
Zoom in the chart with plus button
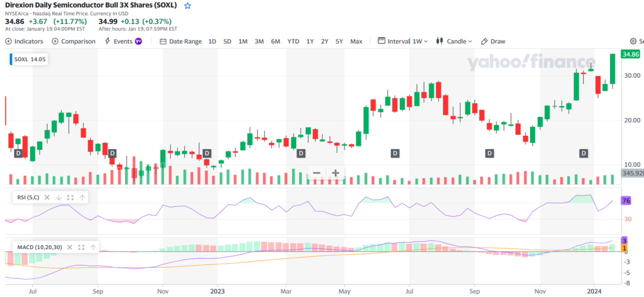pos(335,173)
